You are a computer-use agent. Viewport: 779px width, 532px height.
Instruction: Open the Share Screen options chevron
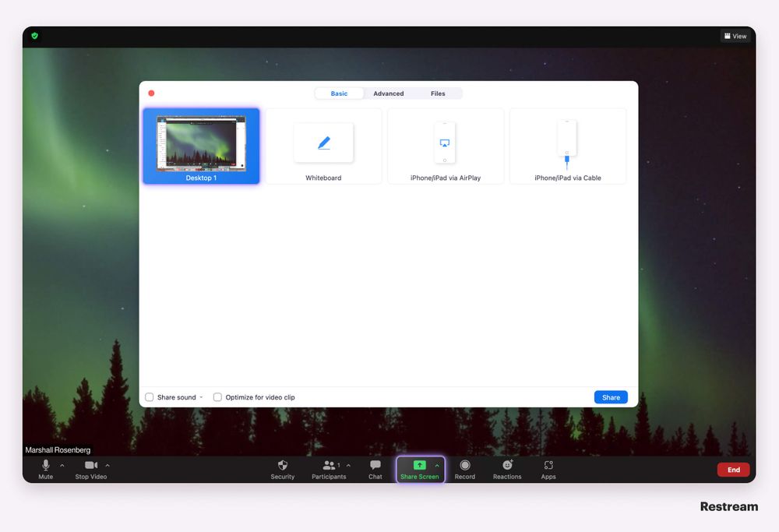(x=436, y=465)
